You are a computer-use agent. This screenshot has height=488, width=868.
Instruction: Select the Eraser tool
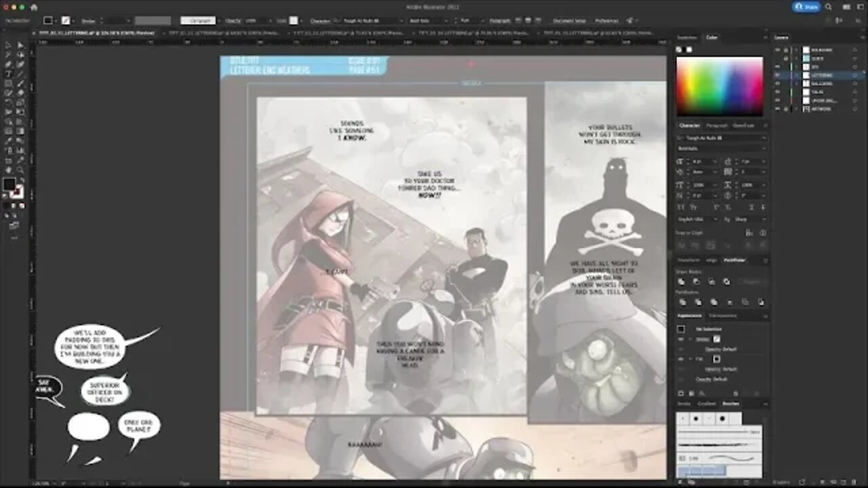point(20,93)
